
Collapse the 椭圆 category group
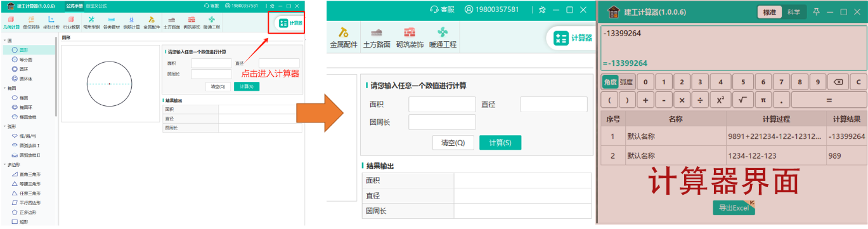5,88
